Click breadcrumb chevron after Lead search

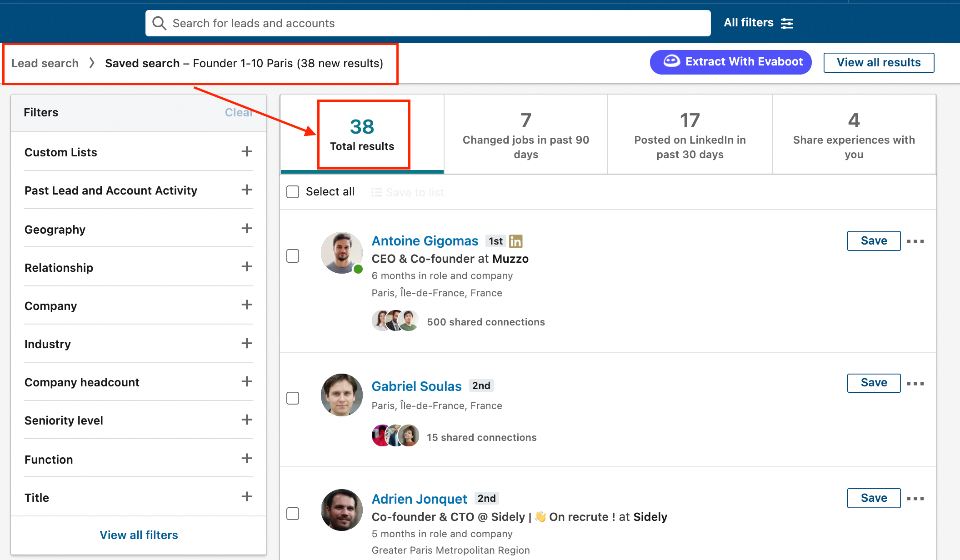coord(92,63)
